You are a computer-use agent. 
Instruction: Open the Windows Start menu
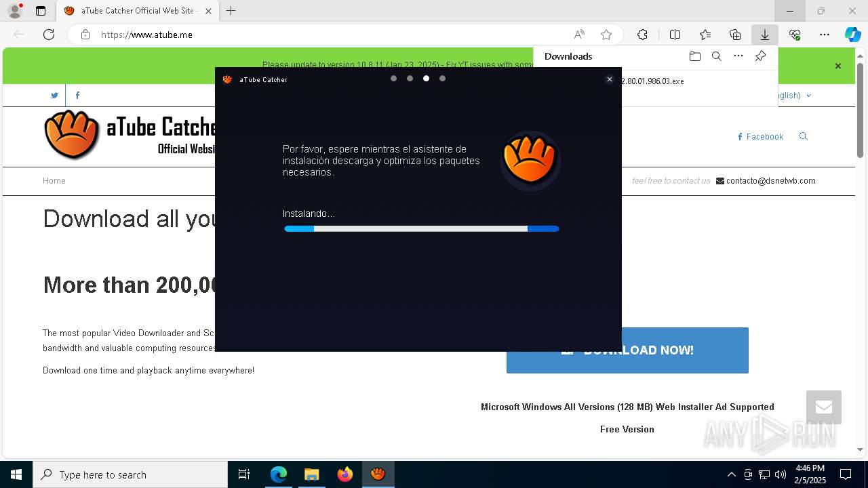(x=16, y=474)
